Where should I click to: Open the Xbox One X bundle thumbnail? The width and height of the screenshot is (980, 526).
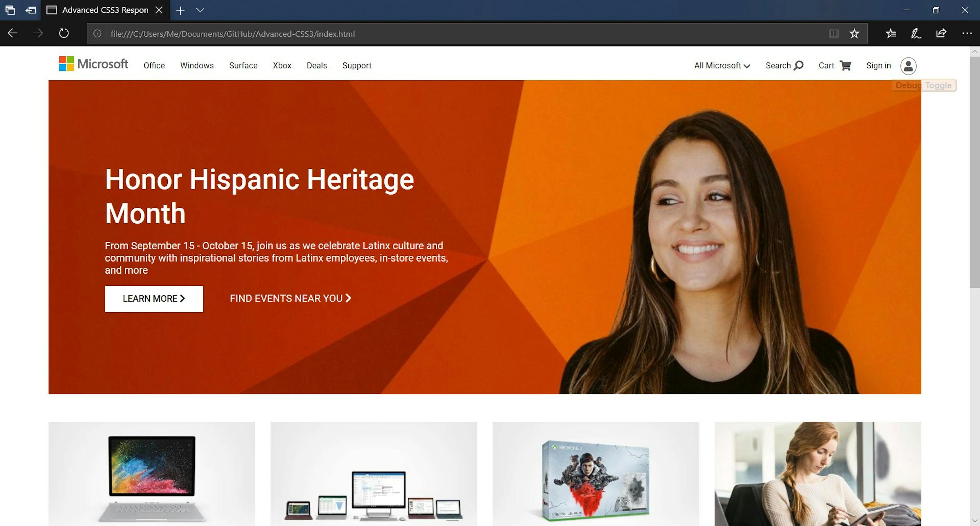596,474
